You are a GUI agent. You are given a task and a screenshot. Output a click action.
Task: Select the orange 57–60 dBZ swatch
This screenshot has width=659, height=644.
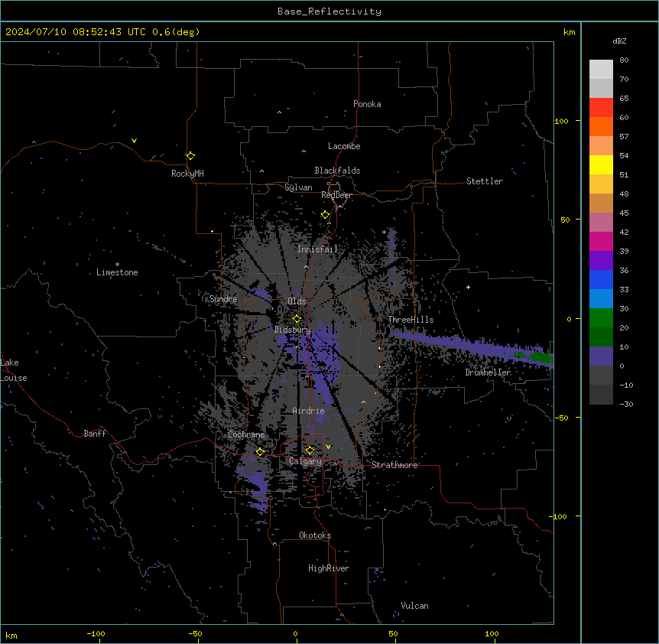click(x=601, y=126)
